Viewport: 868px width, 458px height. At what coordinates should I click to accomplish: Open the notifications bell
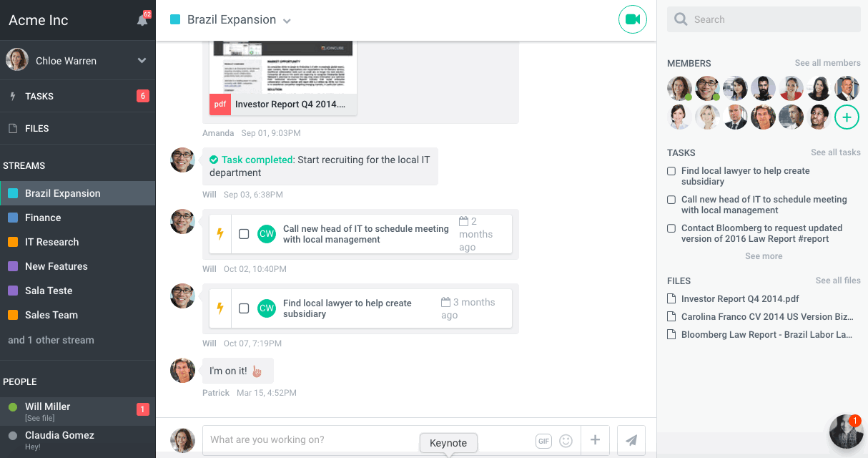pos(142,20)
